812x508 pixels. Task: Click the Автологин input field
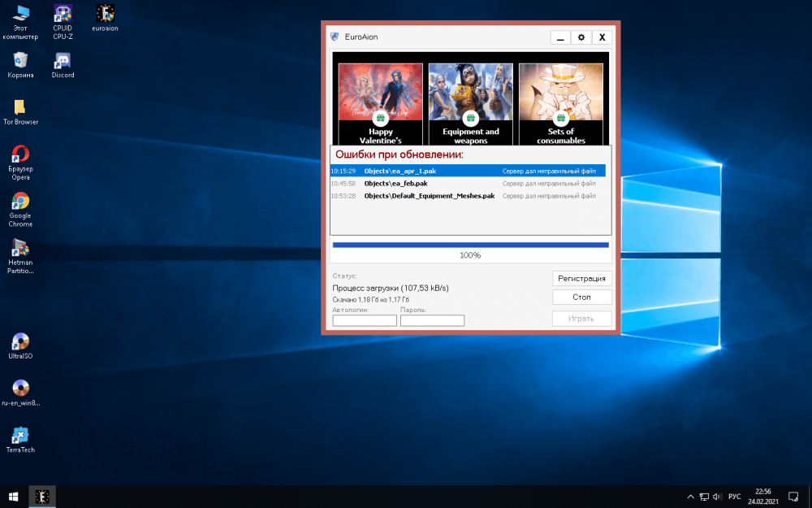pyautogui.click(x=365, y=320)
